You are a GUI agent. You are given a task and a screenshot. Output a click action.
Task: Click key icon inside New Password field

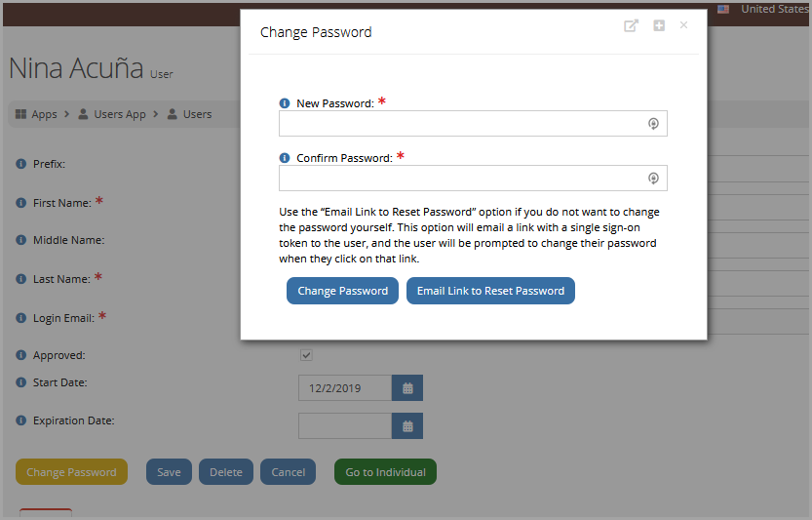click(653, 123)
